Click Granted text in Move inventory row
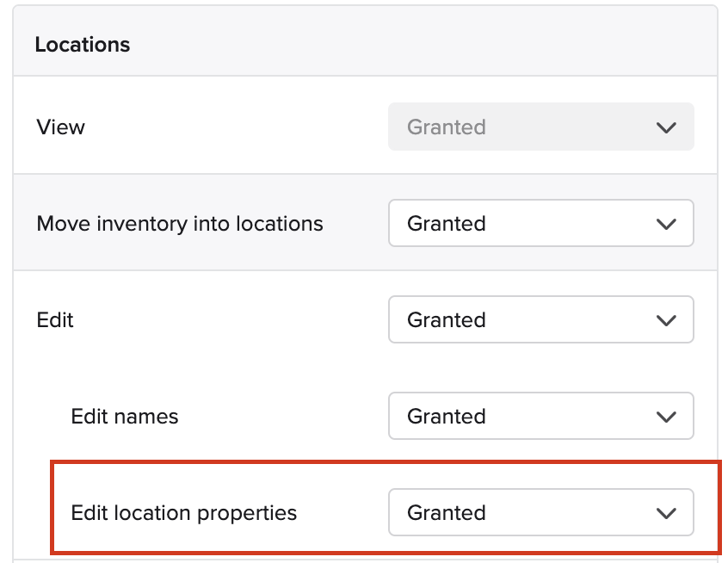Image resolution: width=728 pixels, height=563 pixels. point(446,224)
